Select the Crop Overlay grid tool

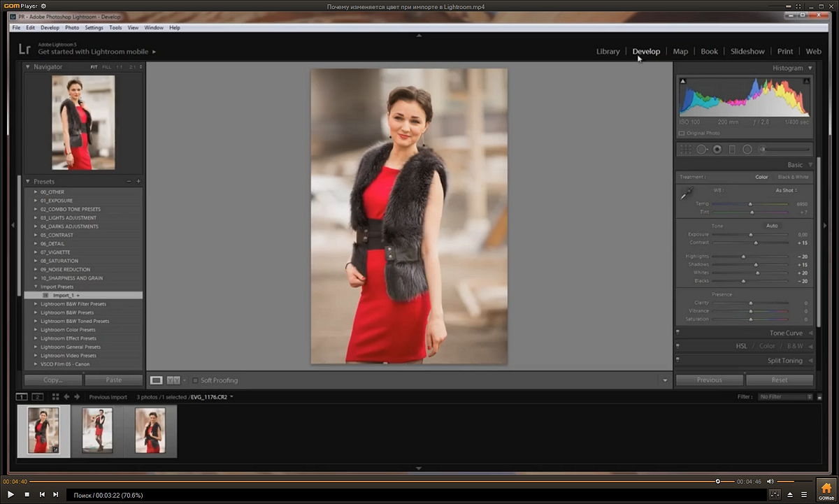(x=685, y=149)
